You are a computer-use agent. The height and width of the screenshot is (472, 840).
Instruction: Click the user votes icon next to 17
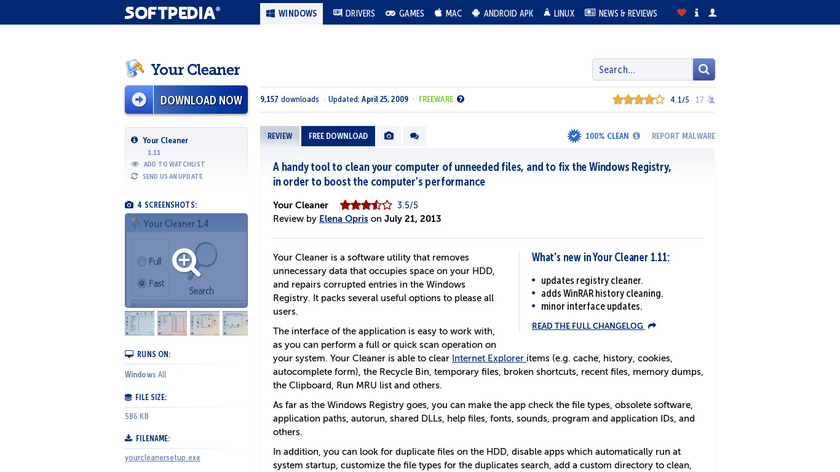711,100
